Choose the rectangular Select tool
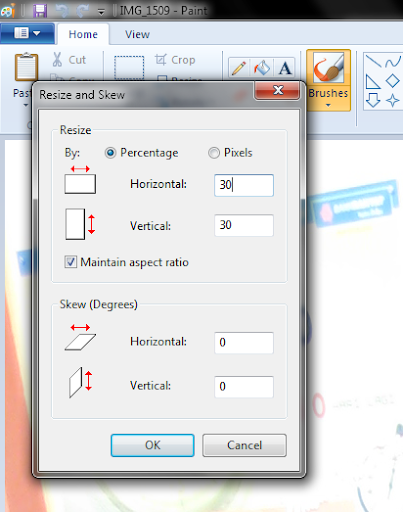Screen dimensions: 403x512 pyautogui.click(x=129, y=68)
